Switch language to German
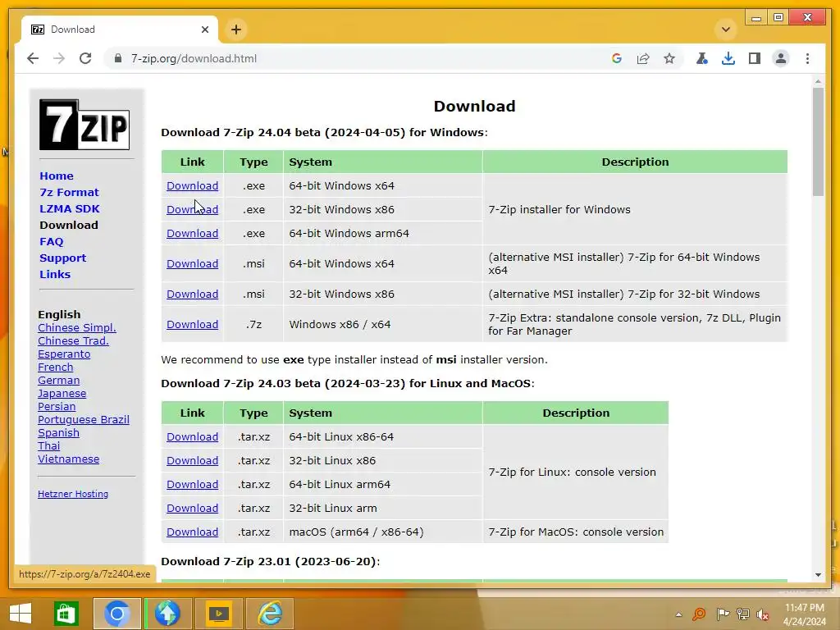Screen dimensions: 840x630 (x=58, y=381)
